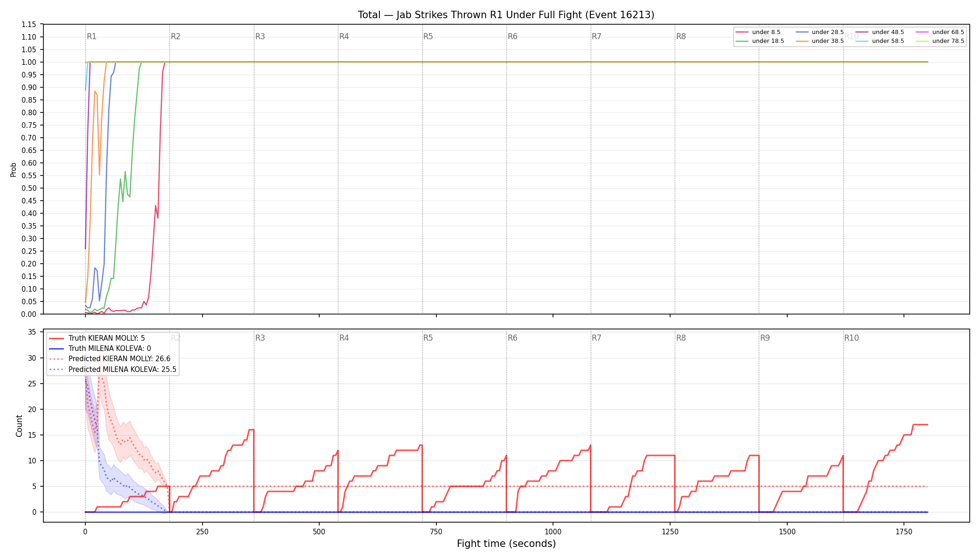Click 'Predicted MILENA KOLEVA: 25.5' legend entry

tap(112, 369)
